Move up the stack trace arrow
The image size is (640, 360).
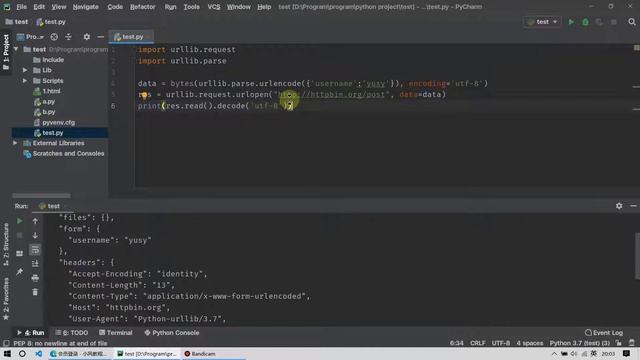[35, 221]
